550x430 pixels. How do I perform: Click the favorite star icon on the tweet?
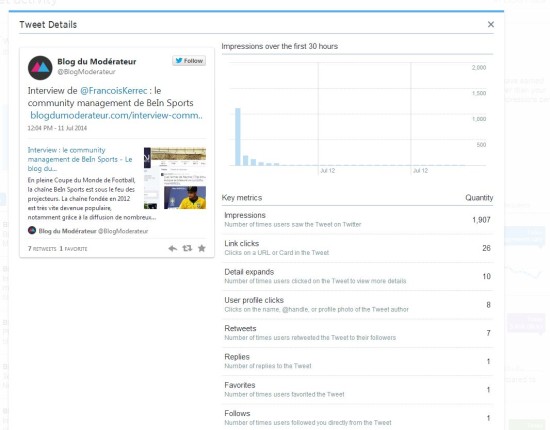pyautogui.click(x=202, y=248)
